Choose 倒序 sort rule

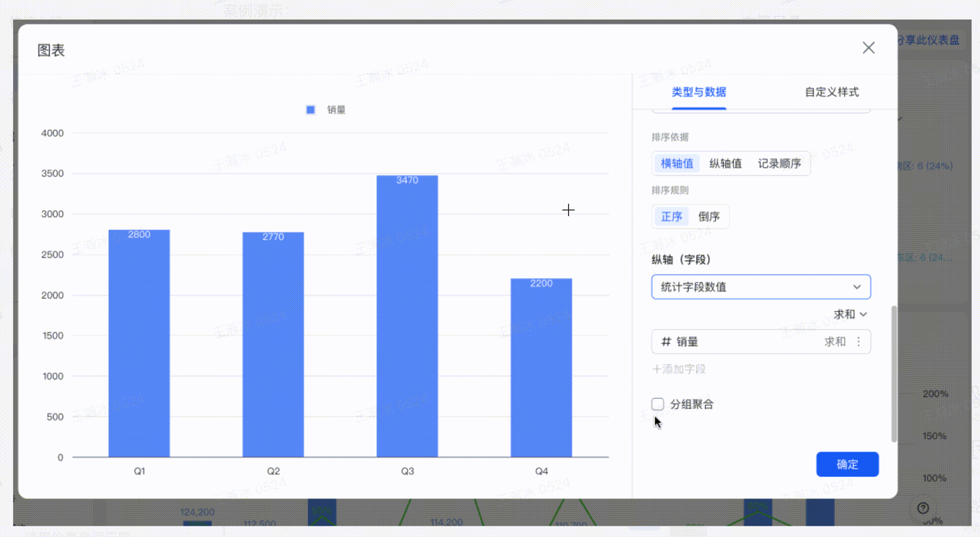click(709, 217)
